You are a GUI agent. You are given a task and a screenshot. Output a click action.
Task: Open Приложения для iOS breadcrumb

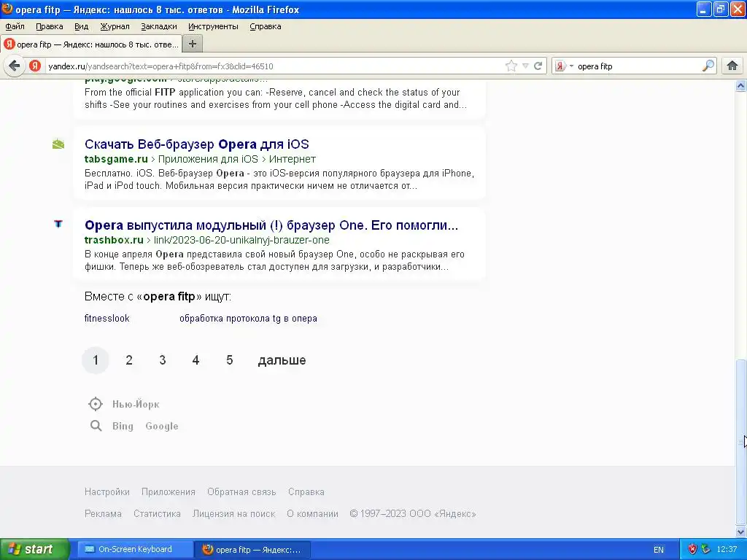[x=208, y=159]
